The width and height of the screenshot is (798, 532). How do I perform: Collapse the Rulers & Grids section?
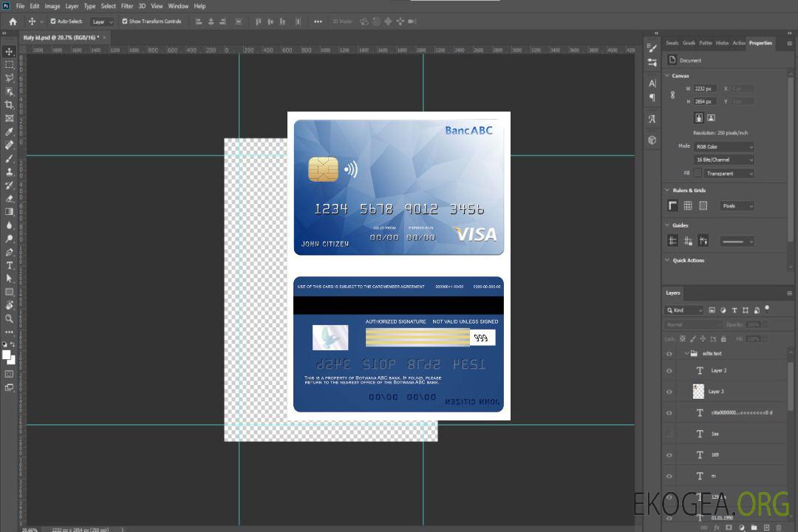pos(668,190)
